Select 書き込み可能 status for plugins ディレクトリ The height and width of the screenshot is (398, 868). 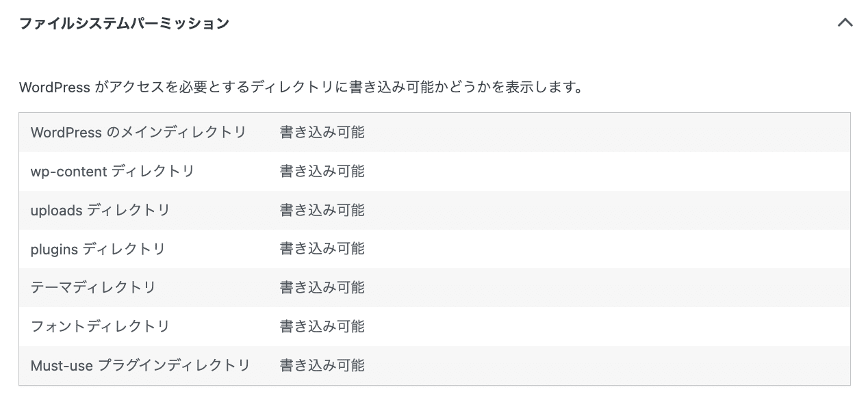coord(321,249)
